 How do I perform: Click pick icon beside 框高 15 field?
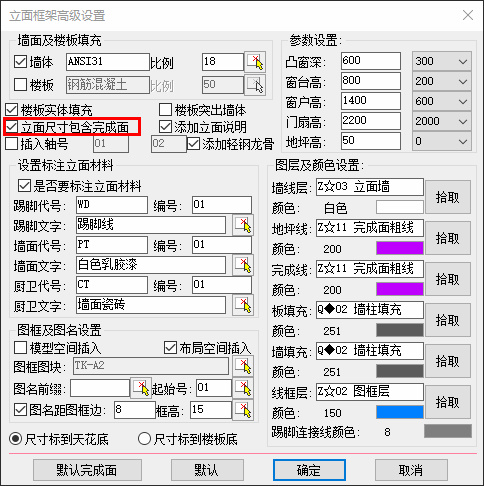(243, 410)
